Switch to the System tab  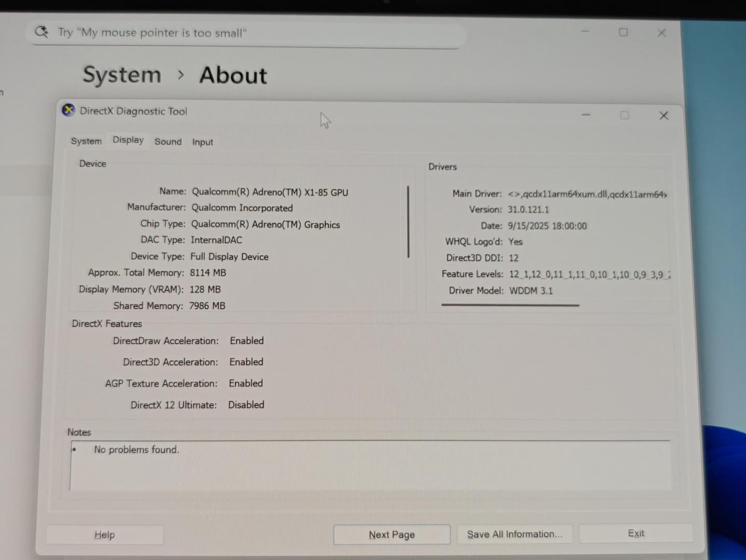[x=86, y=141]
